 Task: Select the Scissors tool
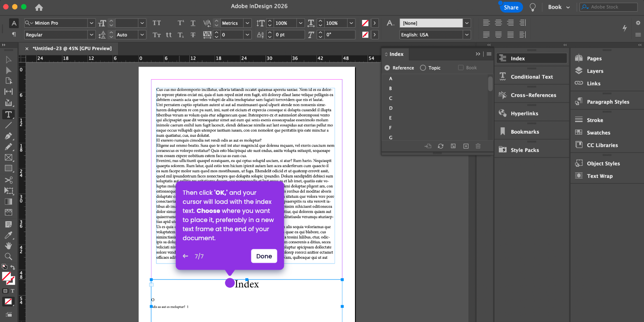pyautogui.click(x=8, y=180)
